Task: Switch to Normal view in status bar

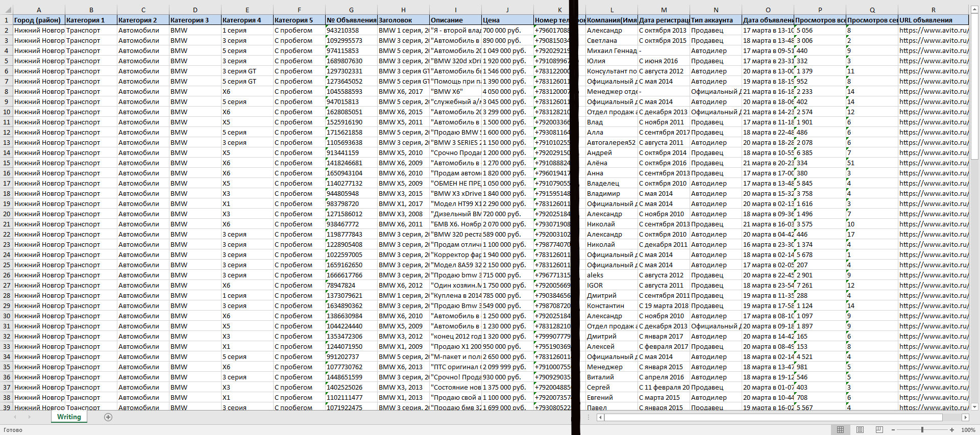Action: click(x=840, y=429)
